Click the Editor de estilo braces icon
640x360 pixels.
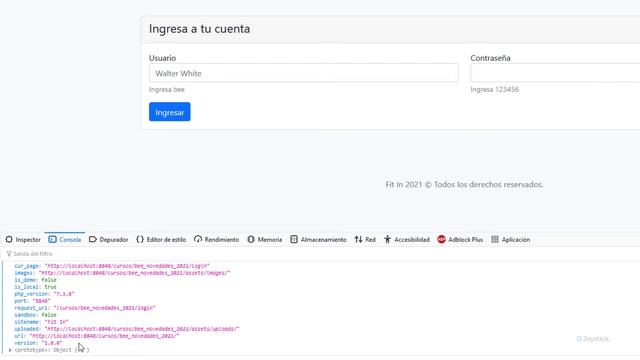coord(140,240)
